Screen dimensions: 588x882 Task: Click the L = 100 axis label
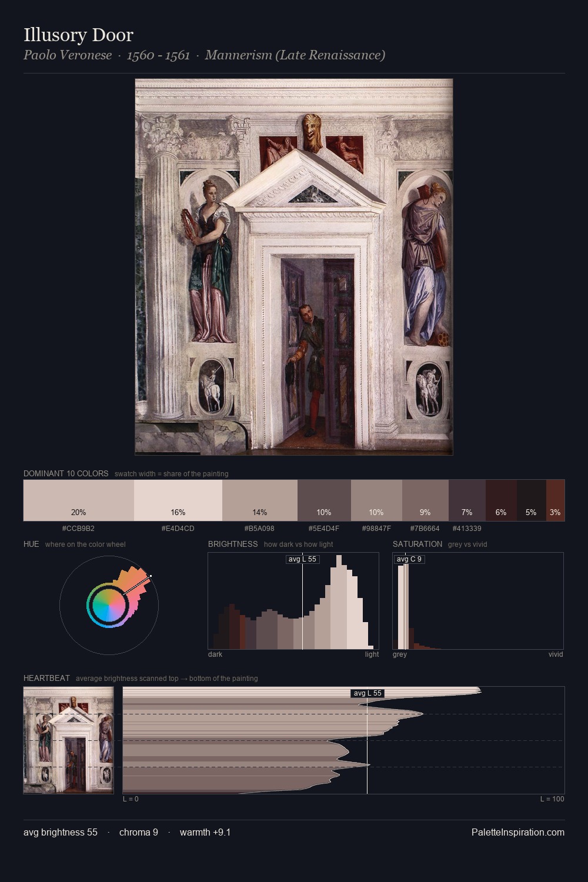pos(552,799)
